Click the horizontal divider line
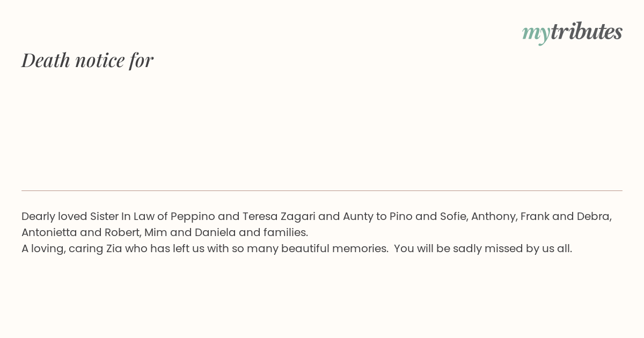Image resolution: width=644 pixels, height=338 pixels. 322,190
